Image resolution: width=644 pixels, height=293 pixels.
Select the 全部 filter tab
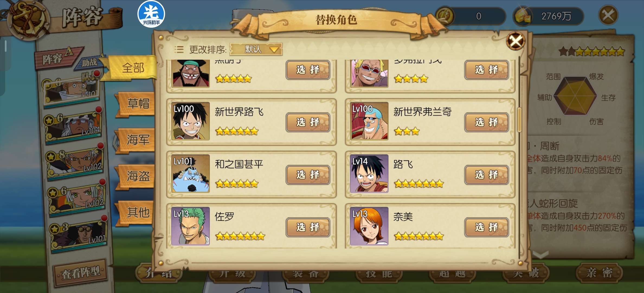click(x=133, y=68)
